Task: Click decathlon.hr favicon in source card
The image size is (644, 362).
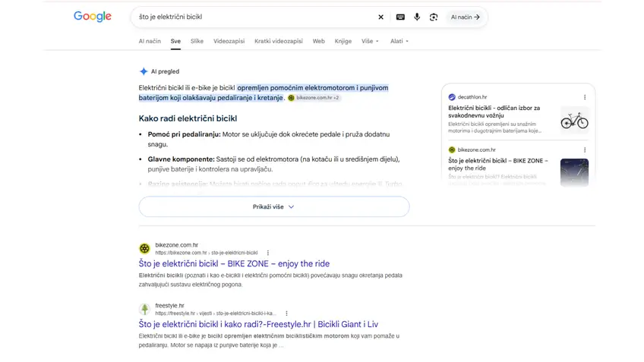Action: click(452, 97)
